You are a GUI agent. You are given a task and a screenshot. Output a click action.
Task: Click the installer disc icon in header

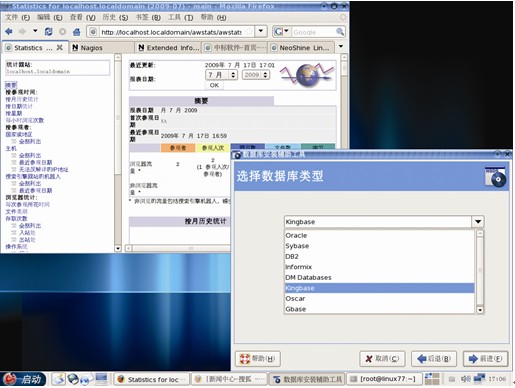coord(495,176)
